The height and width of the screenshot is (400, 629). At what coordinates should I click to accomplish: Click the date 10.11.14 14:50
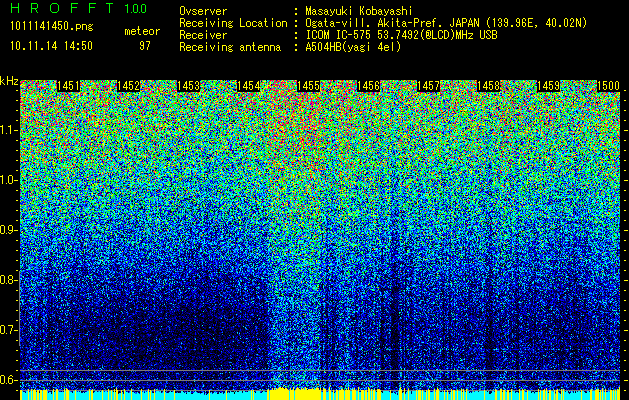(x=51, y=46)
